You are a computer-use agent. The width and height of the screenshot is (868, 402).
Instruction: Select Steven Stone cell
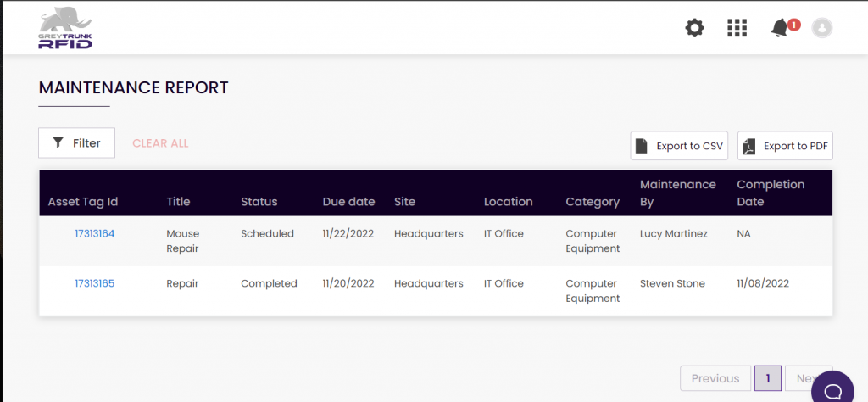pos(672,283)
